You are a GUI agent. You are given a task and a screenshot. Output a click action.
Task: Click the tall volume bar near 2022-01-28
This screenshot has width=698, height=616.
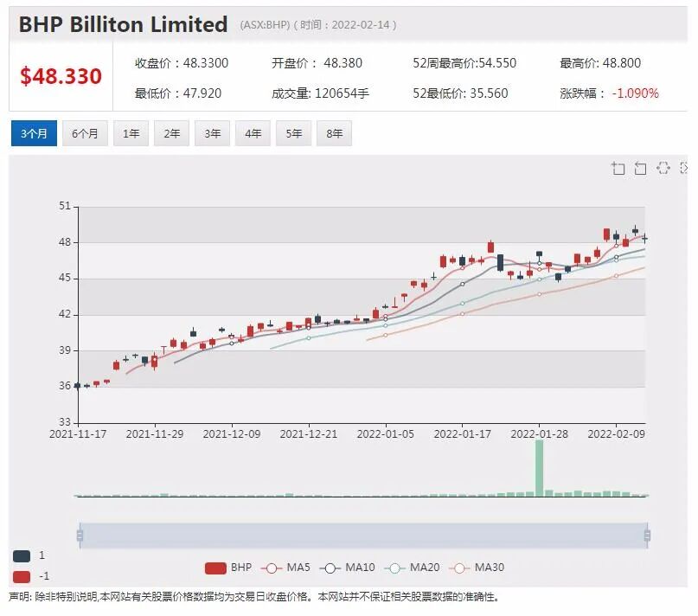coord(539,468)
